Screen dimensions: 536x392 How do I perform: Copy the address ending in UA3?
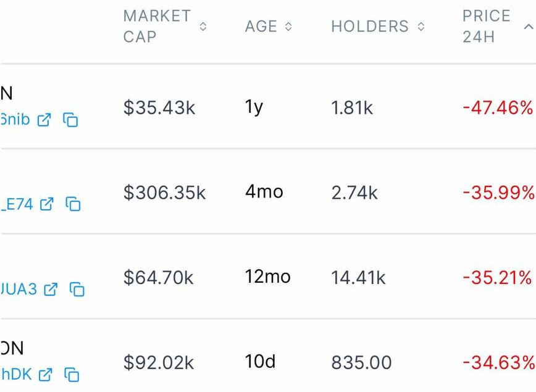tap(77, 288)
